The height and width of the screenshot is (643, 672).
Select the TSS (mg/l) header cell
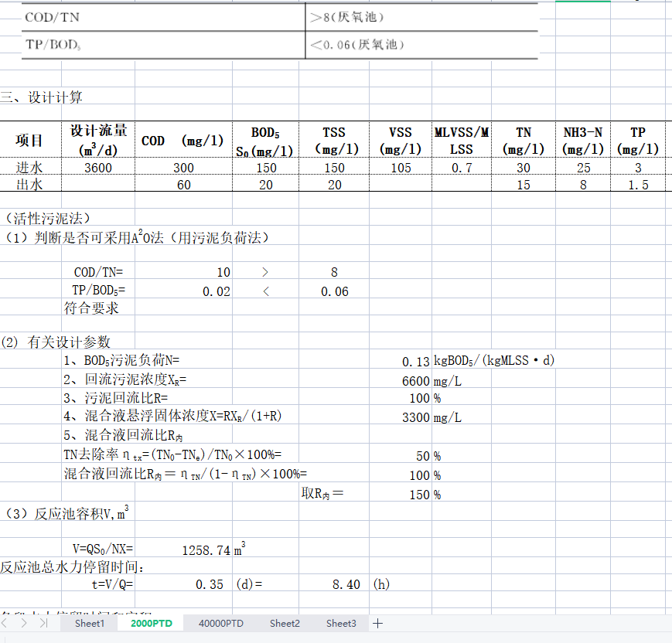(x=334, y=140)
